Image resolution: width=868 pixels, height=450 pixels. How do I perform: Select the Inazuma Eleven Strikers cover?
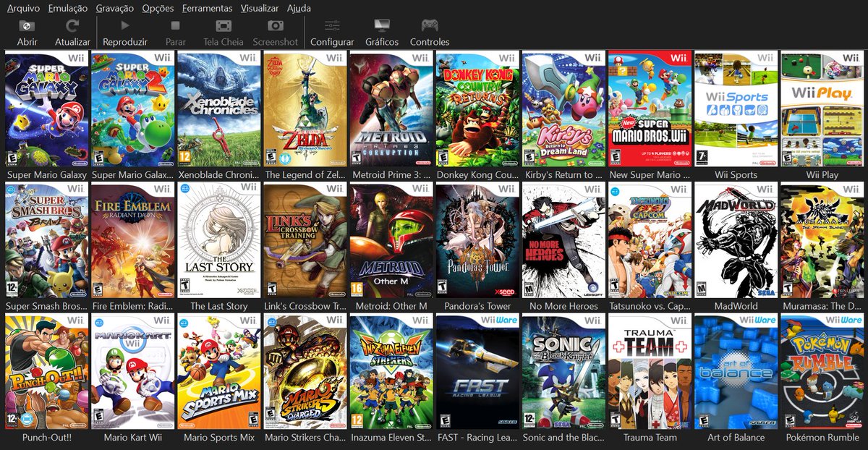point(391,372)
